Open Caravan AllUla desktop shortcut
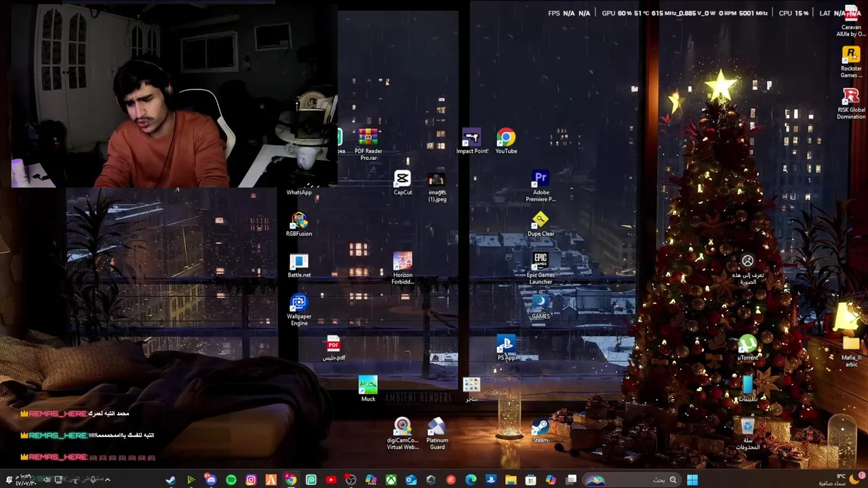Image resolution: width=868 pixels, height=488 pixels. point(851,20)
